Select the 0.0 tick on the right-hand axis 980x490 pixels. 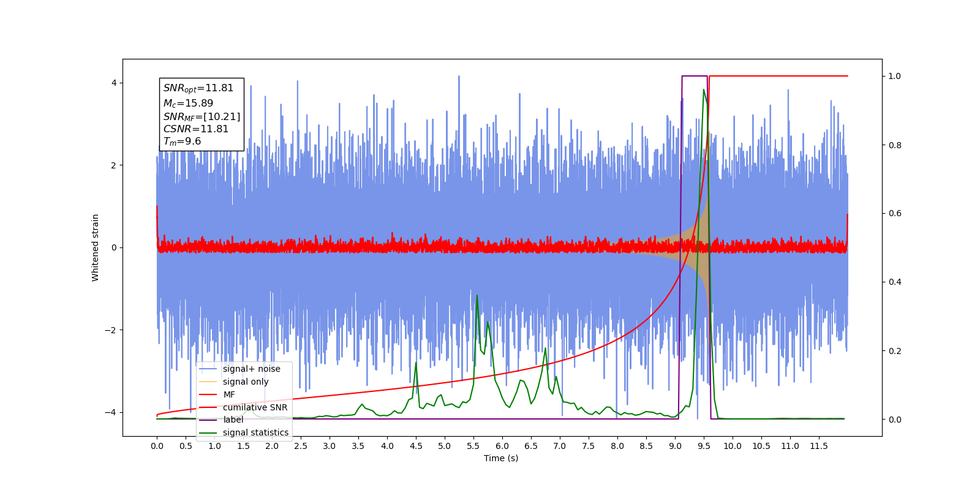coord(895,420)
